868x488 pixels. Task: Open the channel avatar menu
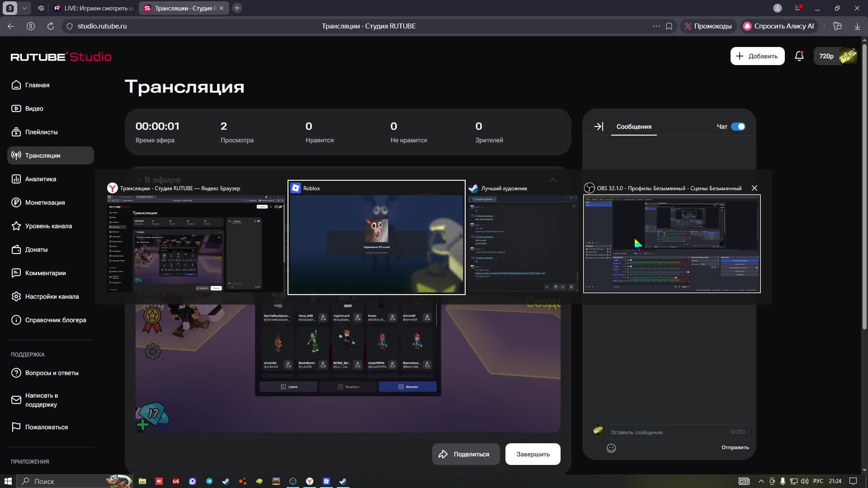tap(848, 56)
